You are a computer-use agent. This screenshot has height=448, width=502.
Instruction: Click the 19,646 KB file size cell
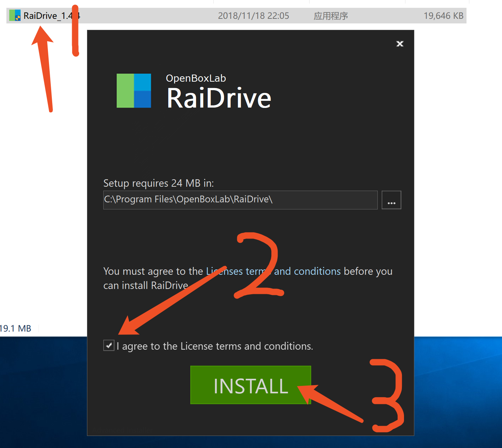tap(443, 16)
